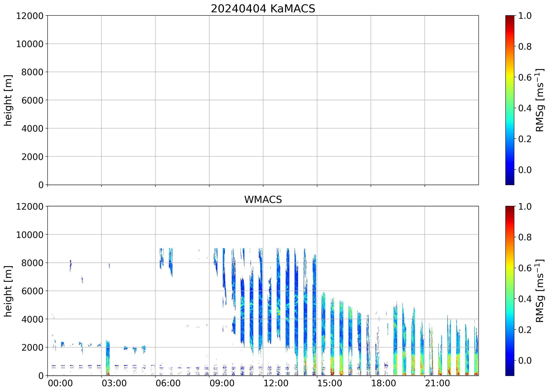Viewport: 550px width, 392px height.
Task: Click the bottom plot's '10000' y-axis tick label
Action: [x=30, y=235]
